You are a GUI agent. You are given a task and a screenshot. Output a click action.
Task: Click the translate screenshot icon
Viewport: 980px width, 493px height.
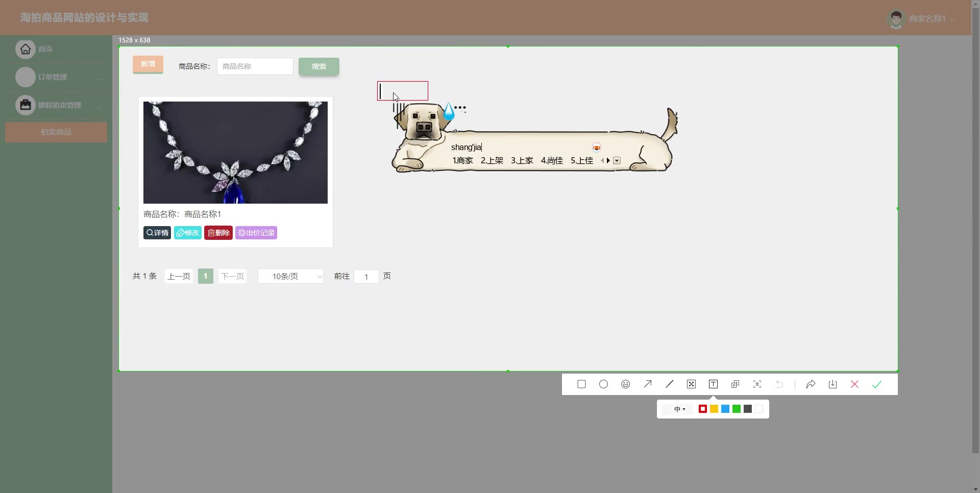736,384
